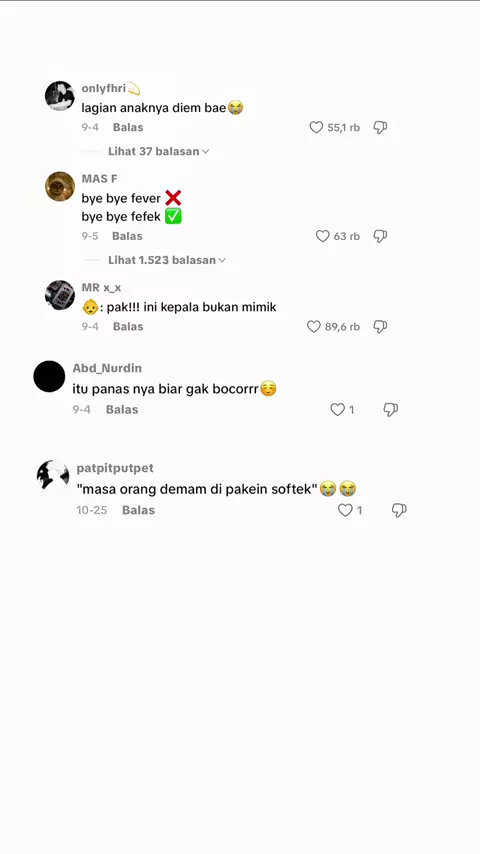
Task: Open onlyfhri's profile picture
Action: point(60,96)
